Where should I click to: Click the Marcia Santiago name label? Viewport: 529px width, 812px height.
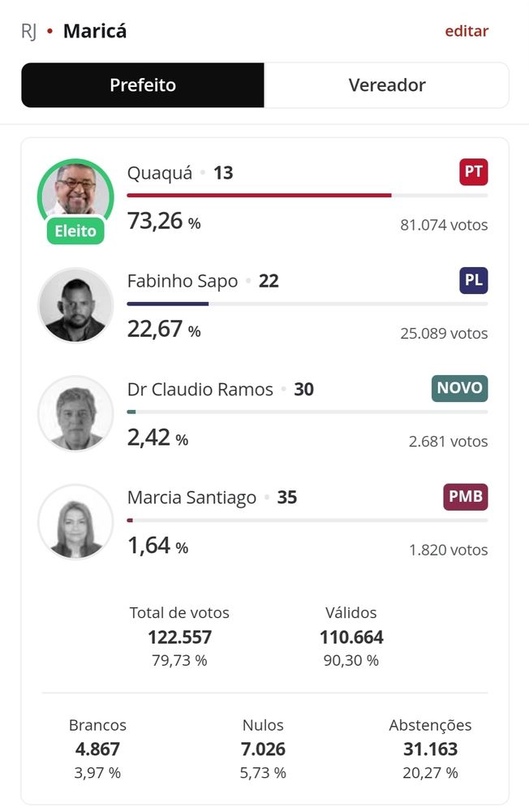point(191,497)
